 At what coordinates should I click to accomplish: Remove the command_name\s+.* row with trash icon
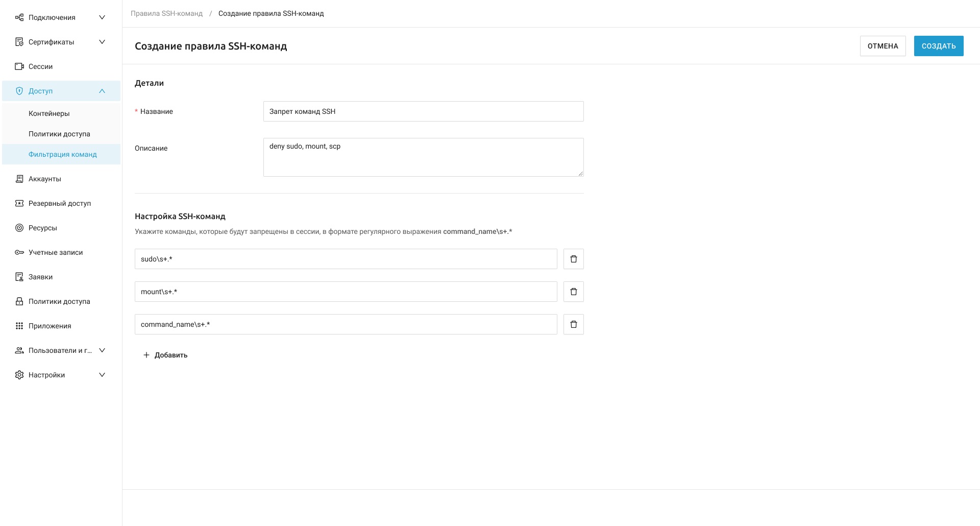[x=573, y=324]
